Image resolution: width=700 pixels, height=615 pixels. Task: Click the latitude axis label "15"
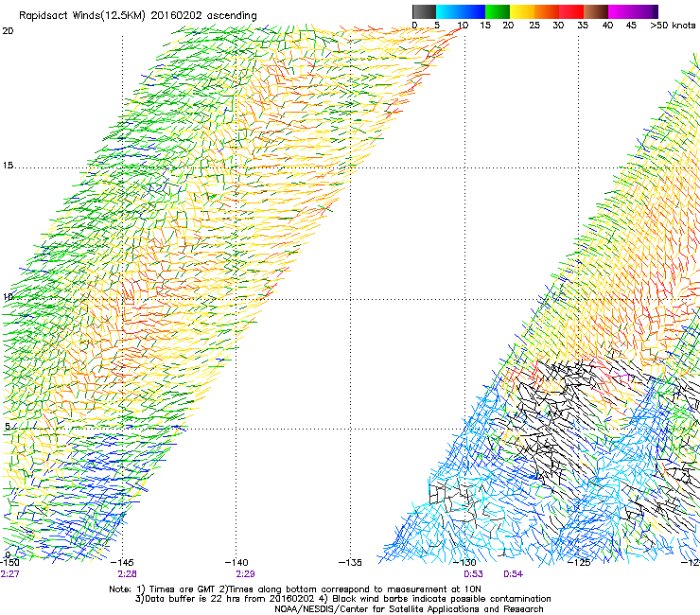coord(8,166)
